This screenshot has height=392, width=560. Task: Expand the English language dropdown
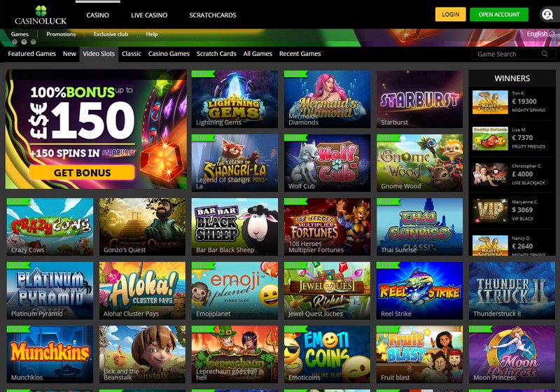[x=540, y=34]
